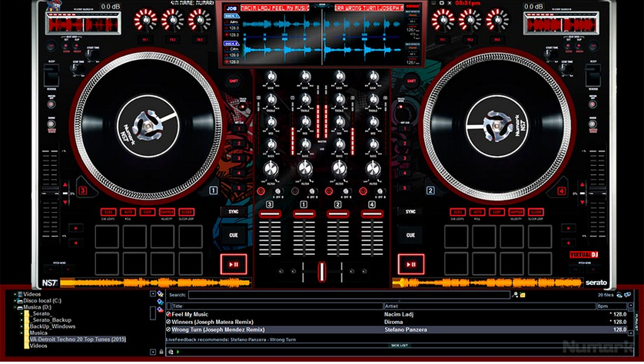Click right deck FX2 knob
Screen dimensions: 644x364
click(470, 20)
